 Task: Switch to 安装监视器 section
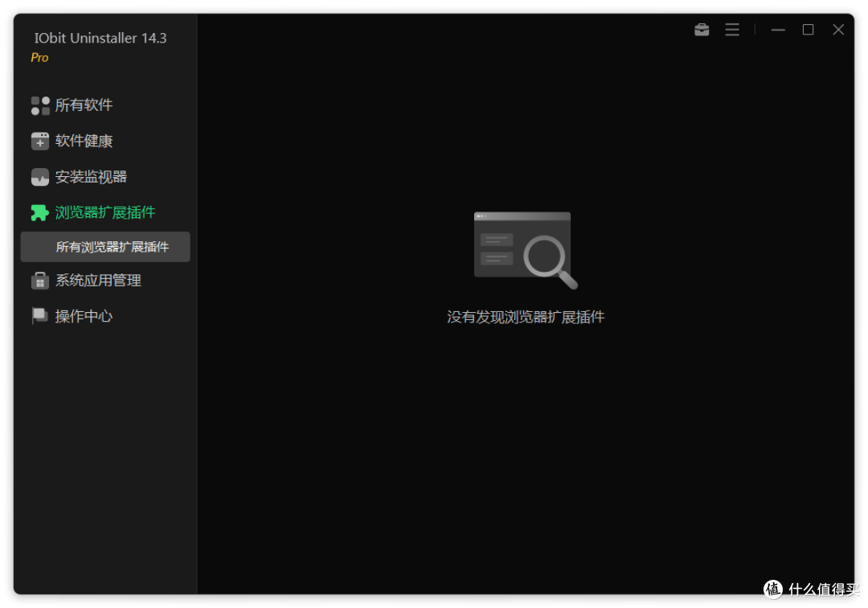point(91,177)
